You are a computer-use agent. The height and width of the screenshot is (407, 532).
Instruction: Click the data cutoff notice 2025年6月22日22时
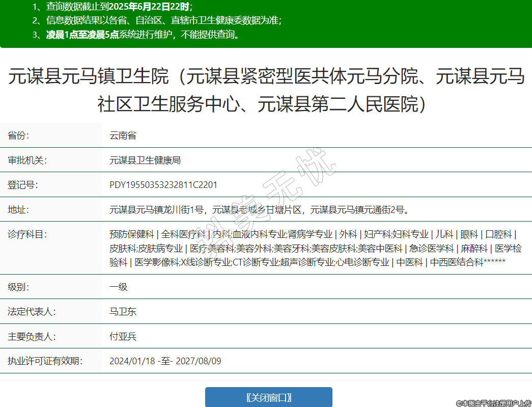click(147, 7)
